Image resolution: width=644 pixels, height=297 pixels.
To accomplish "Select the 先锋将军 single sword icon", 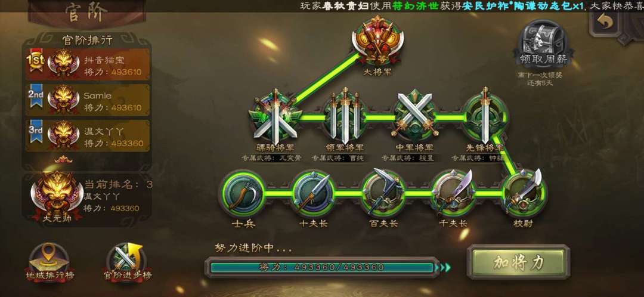I will pos(485,116).
